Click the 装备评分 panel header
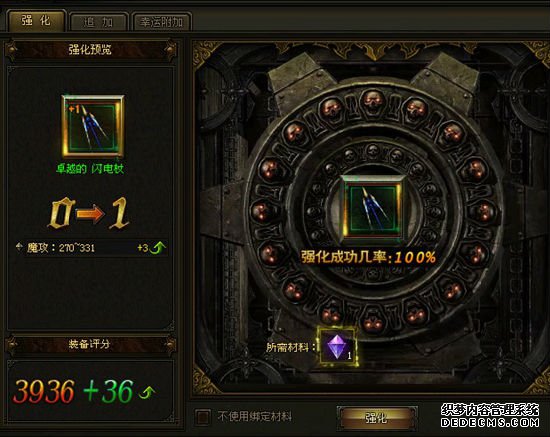 [90, 344]
